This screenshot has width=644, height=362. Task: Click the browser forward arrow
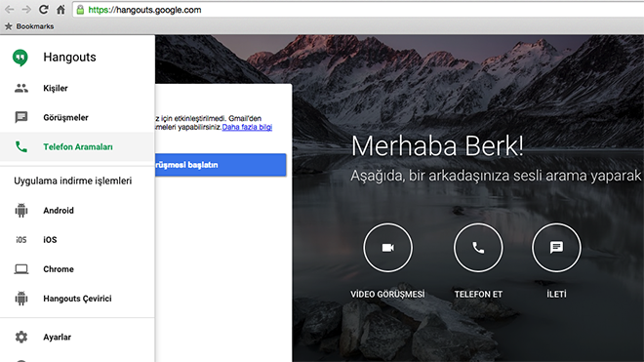[26, 10]
